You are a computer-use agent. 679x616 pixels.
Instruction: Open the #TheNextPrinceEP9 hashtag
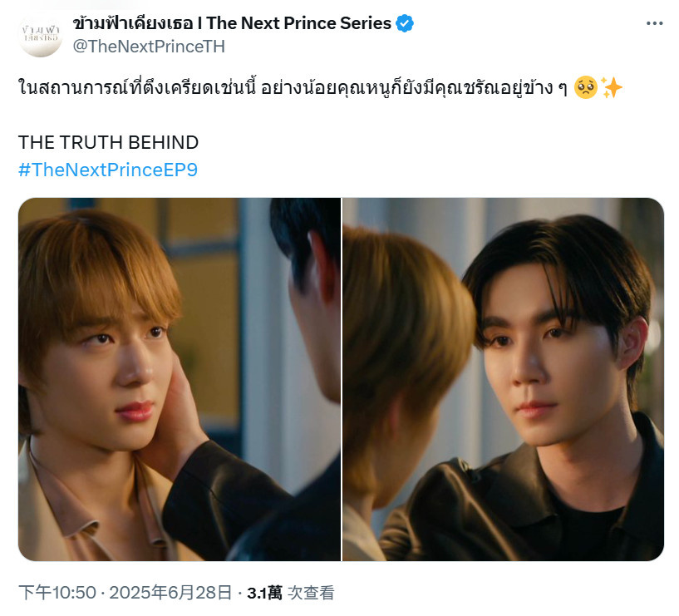[108, 170]
